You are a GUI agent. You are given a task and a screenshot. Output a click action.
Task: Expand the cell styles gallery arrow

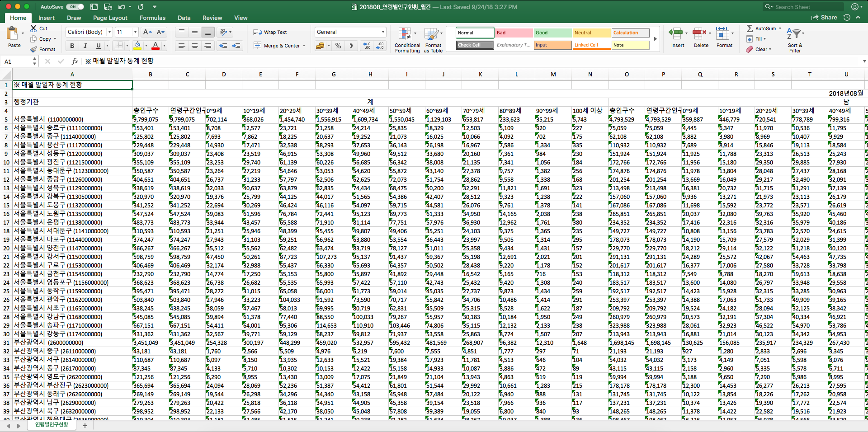[655, 39]
